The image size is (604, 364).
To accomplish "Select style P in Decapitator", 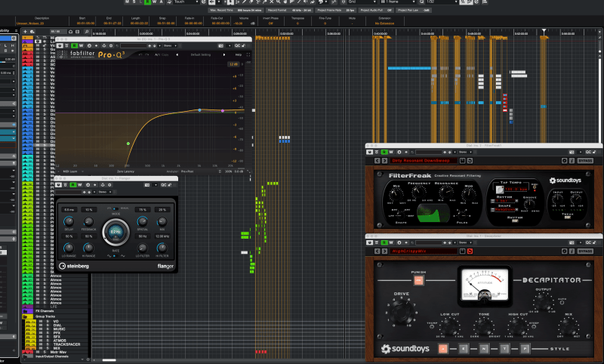I will click(x=525, y=349).
